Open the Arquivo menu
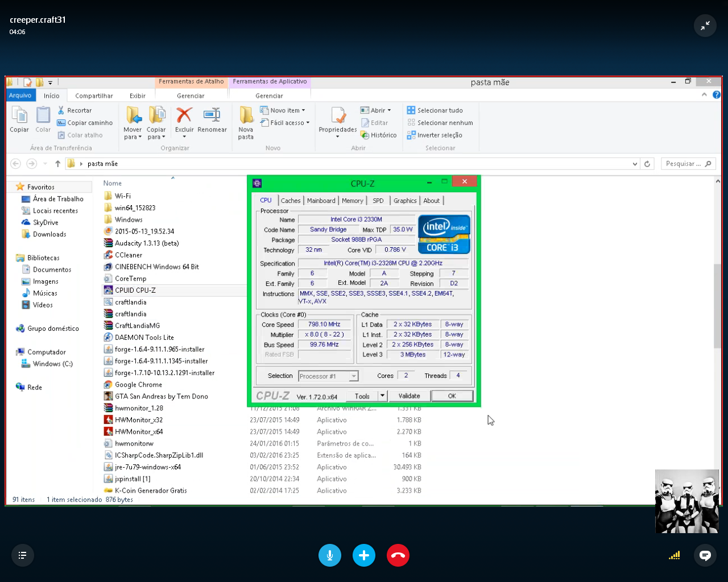Screen dimensions: 728x582 click(x=20, y=95)
